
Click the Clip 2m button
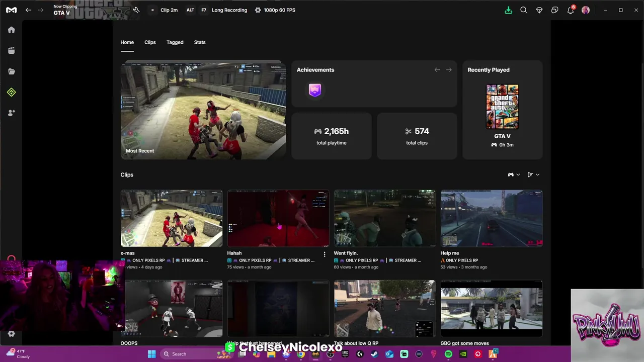point(169,10)
